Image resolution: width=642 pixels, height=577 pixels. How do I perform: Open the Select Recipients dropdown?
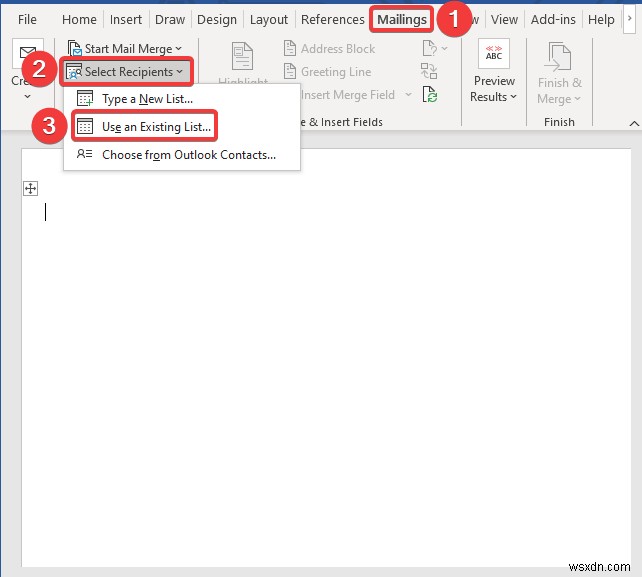pyautogui.click(x=126, y=72)
